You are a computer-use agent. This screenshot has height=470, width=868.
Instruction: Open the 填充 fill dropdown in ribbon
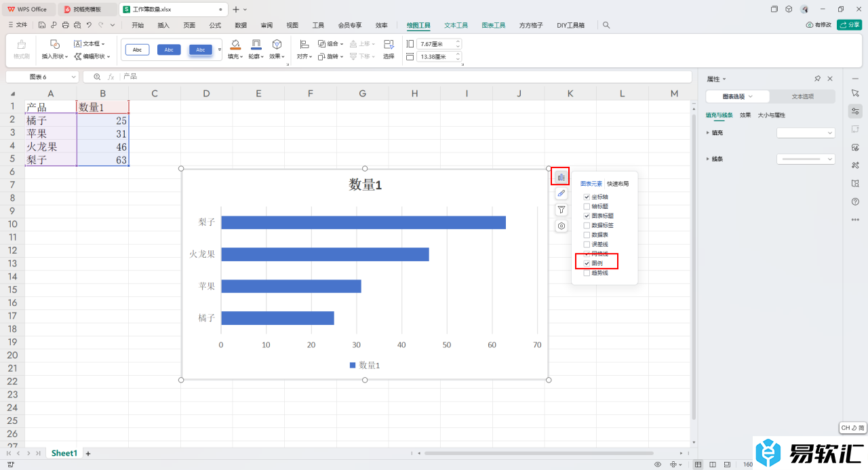point(235,57)
